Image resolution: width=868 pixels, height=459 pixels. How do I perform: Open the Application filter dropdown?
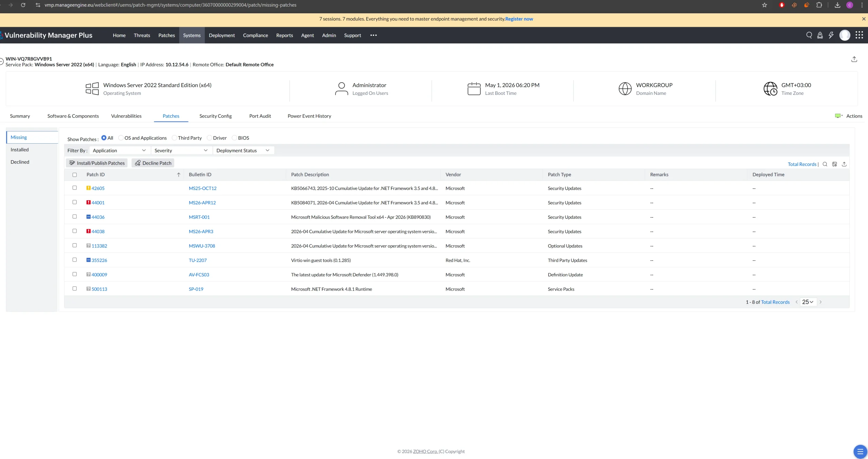[120, 150]
